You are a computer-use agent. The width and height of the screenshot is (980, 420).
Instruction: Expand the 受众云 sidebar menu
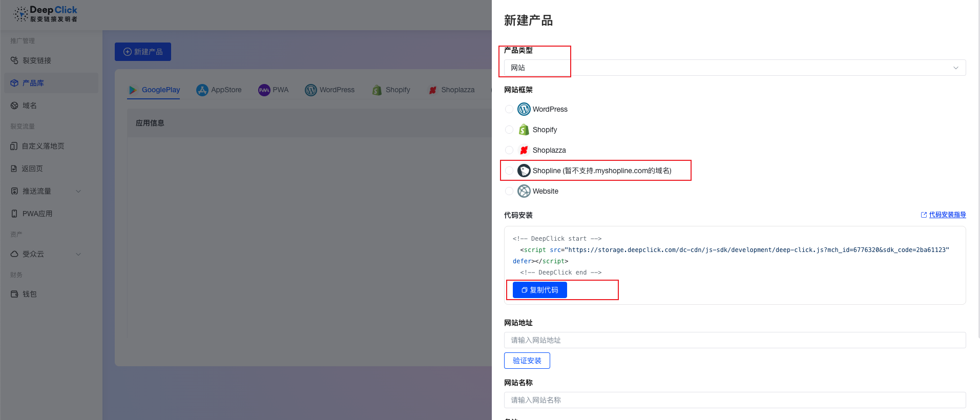78,254
